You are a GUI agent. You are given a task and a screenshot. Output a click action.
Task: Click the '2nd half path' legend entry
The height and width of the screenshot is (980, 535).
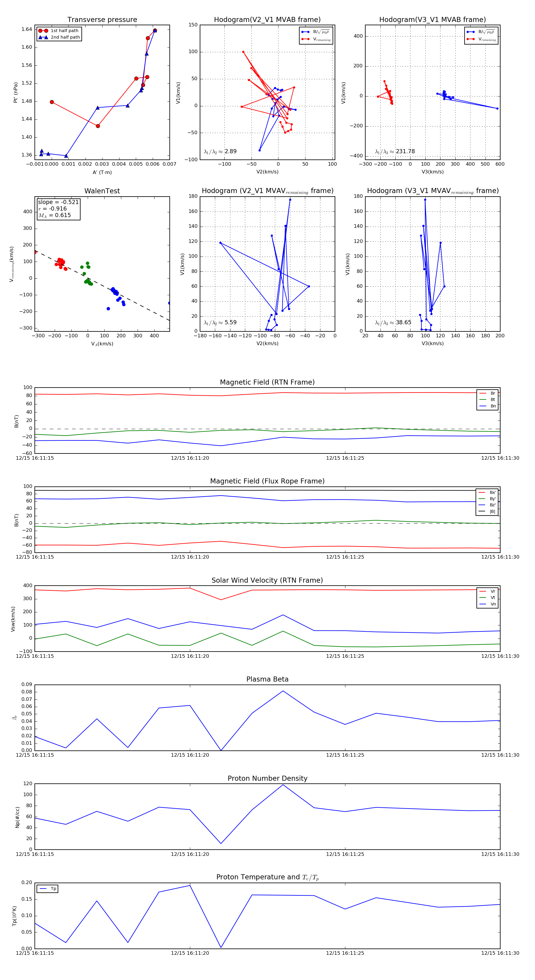59,37
